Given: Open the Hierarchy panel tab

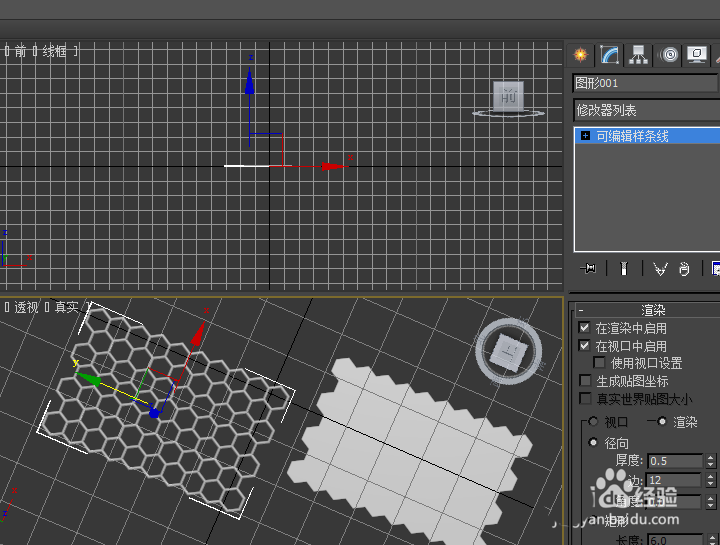Looking at the screenshot, I should click(x=638, y=55).
